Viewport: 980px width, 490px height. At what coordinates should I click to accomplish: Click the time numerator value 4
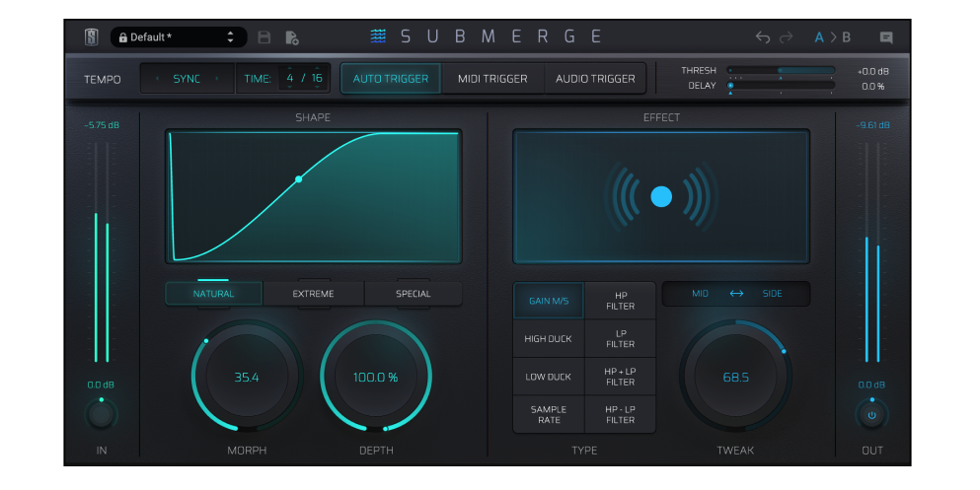click(289, 78)
